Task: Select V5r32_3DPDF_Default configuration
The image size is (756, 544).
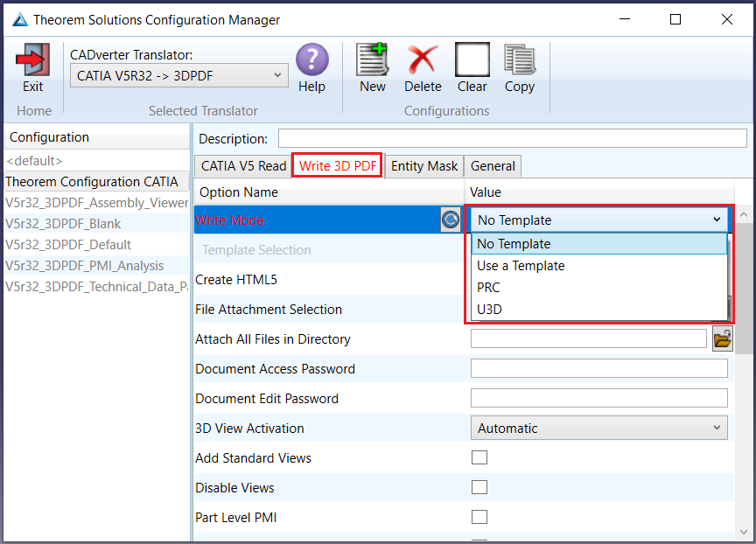Action: [96, 244]
